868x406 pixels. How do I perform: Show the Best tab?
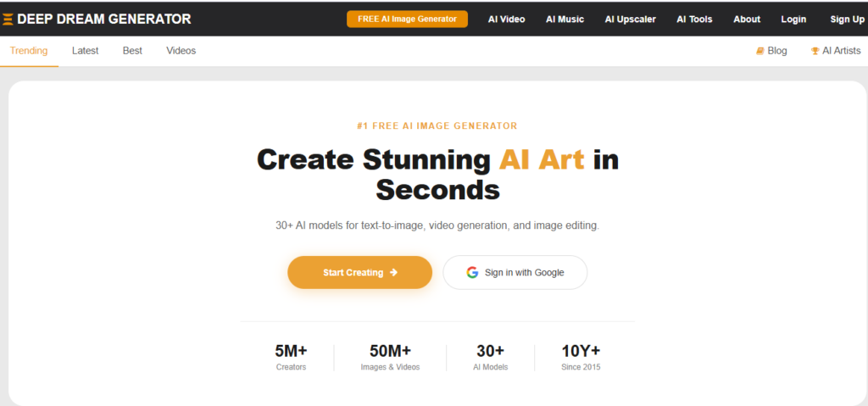(132, 51)
